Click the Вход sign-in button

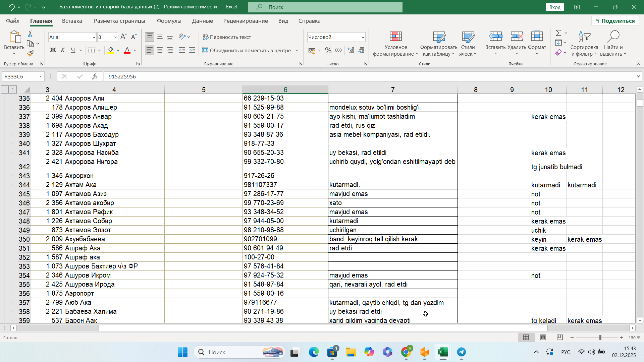pyautogui.click(x=555, y=7)
